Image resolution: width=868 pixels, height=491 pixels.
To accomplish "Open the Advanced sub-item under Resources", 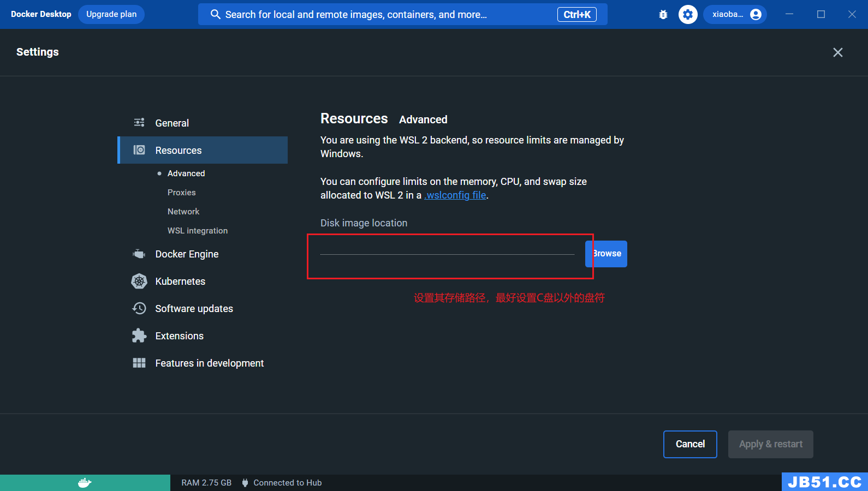I will point(186,173).
